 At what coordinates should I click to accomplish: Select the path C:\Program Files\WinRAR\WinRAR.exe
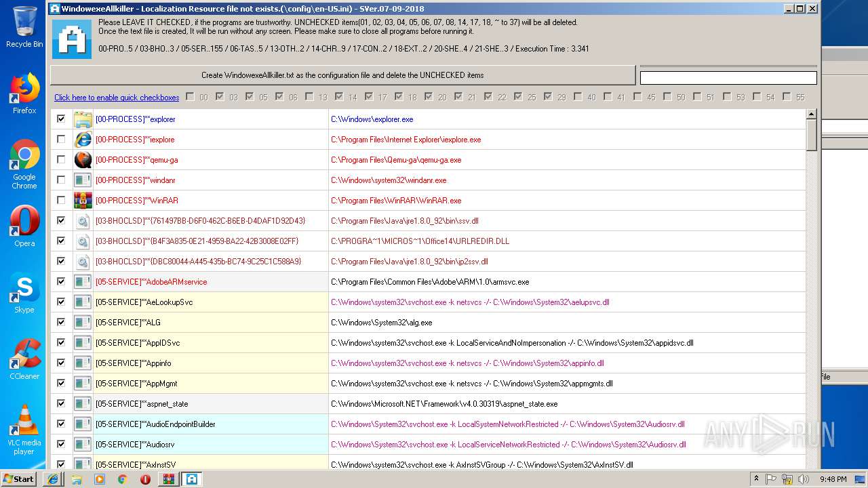point(396,201)
